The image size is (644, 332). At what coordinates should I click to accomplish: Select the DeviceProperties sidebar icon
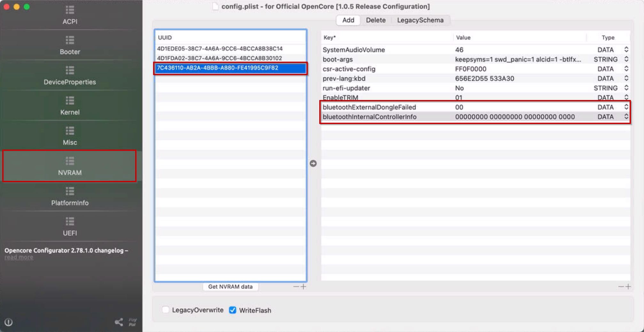70,71
